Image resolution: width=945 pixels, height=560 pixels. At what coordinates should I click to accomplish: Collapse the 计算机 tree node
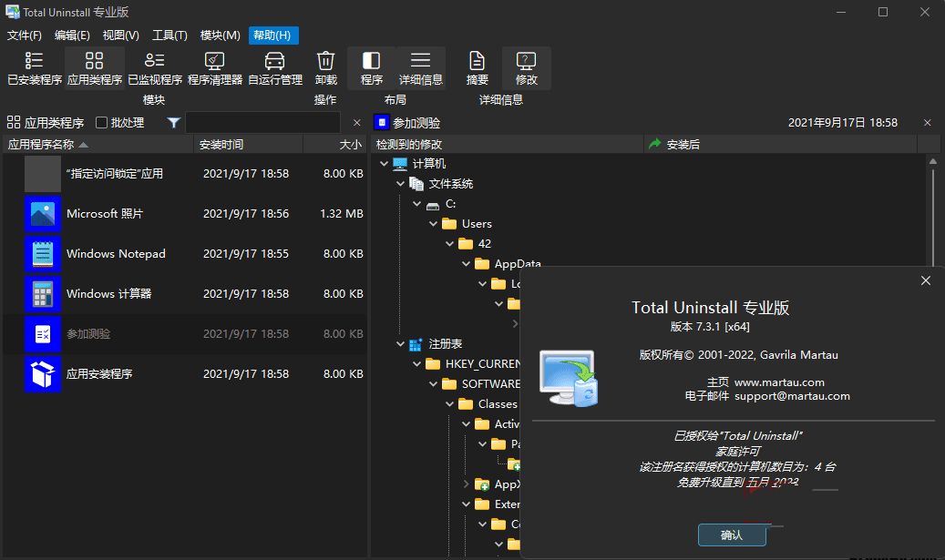click(384, 164)
